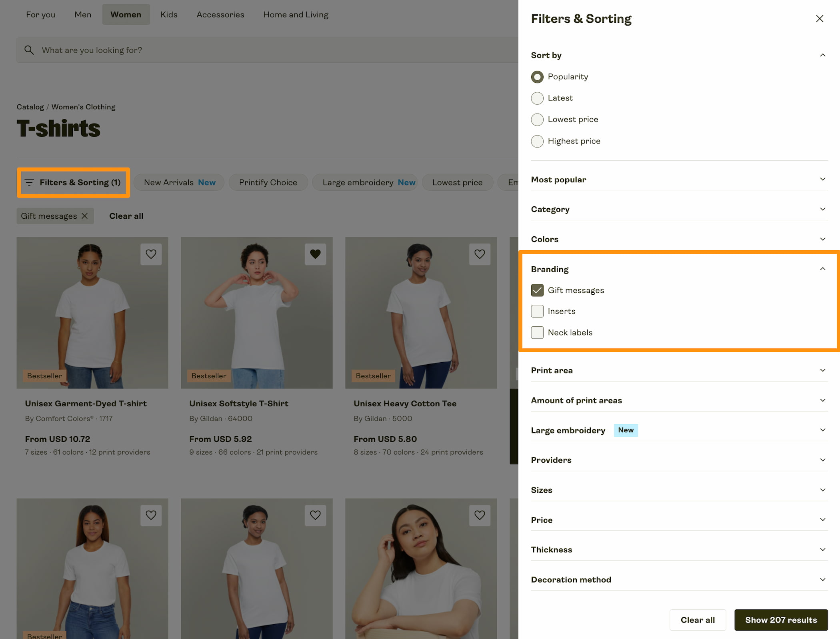Open the Men tab
Image resolution: width=840 pixels, height=639 pixels.
click(x=83, y=14)
